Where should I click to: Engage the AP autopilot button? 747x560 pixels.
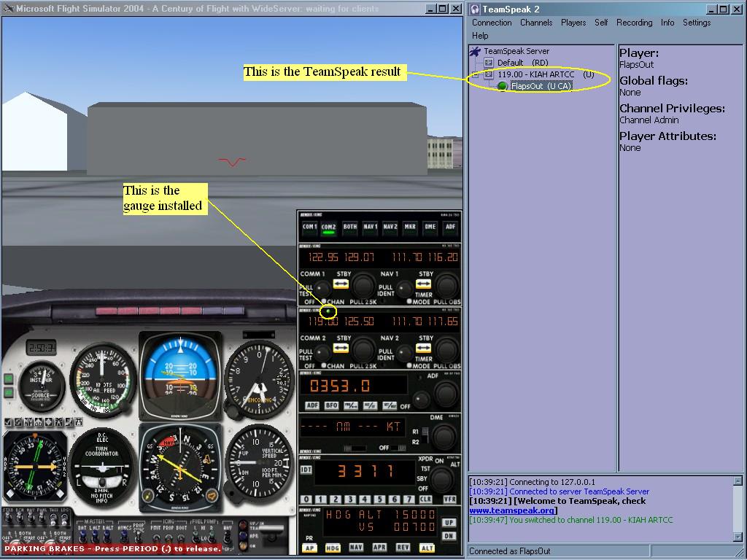309,548
